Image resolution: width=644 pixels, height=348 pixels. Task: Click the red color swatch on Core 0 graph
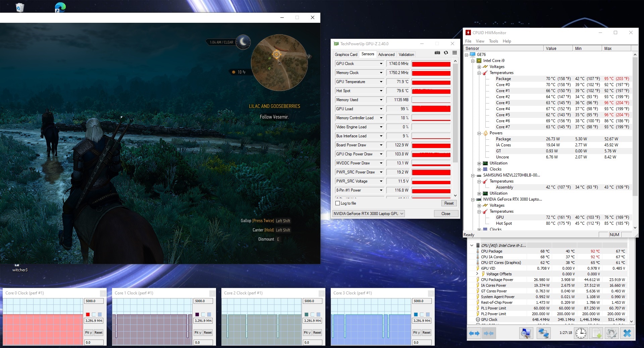point(88,315)
